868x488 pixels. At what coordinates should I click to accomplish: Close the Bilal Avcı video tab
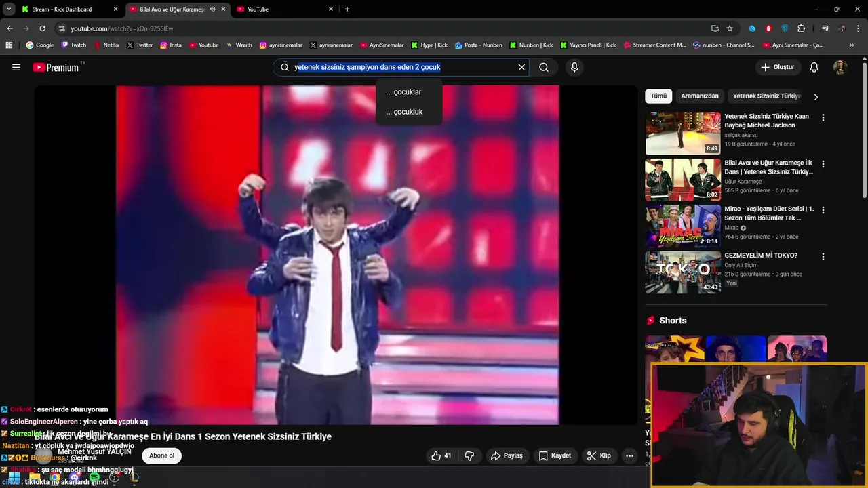[x=223, y=9]
